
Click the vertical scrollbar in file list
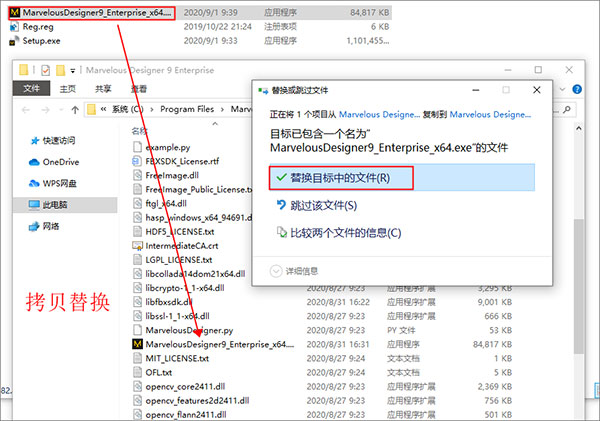[x=579, y=286]
